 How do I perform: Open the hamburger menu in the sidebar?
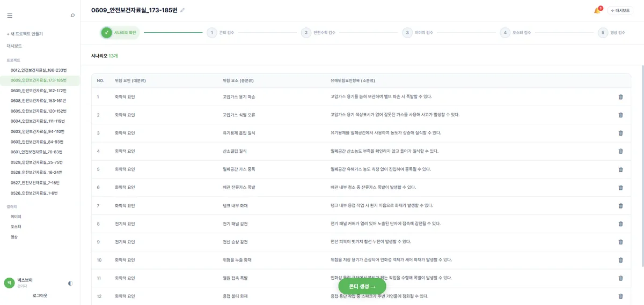[10, 16]
